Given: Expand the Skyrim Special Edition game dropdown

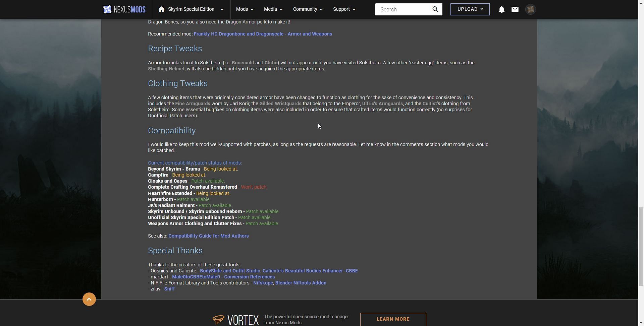Looking at the screenshot, I should coord(222,9).
